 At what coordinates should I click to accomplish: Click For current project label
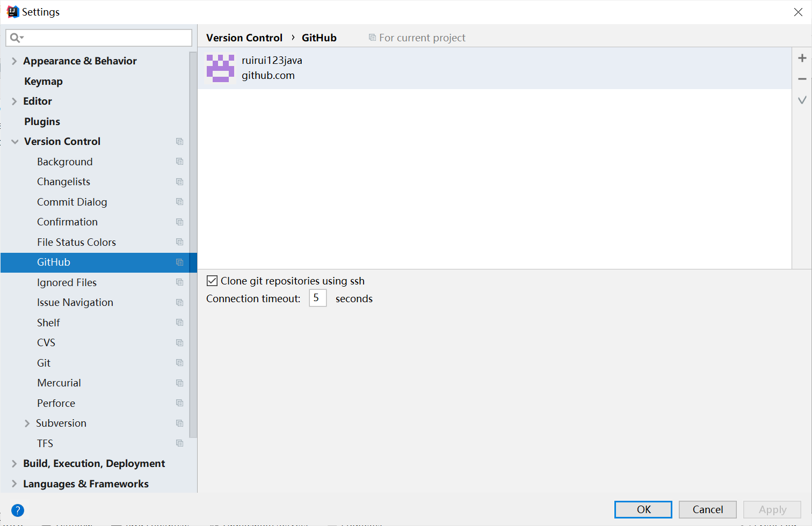click(422, 38)
